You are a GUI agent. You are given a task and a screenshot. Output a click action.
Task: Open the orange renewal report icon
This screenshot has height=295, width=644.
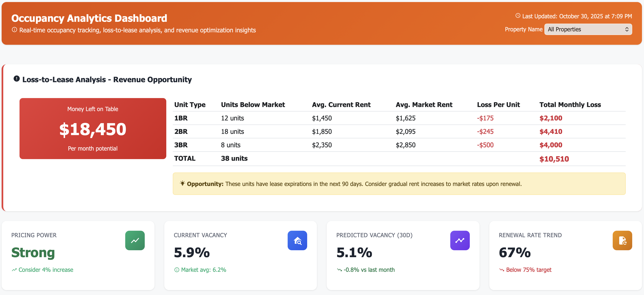point(622,240)
